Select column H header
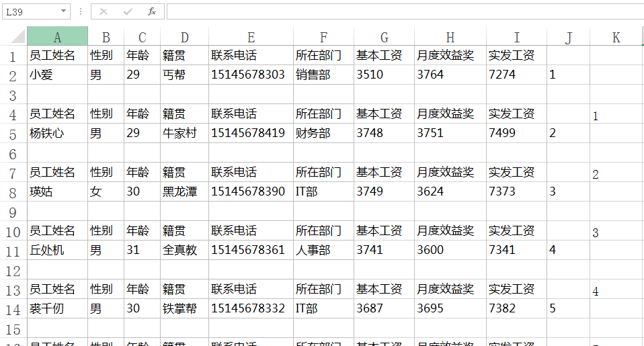This screenshot has width=644, height=346. tap(450, 36)
